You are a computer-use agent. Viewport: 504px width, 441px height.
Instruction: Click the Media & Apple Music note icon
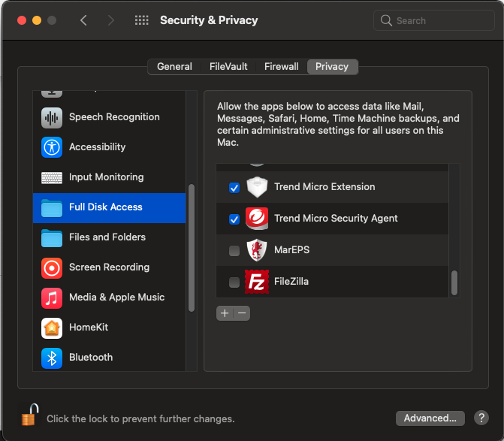click(x=51, y=298)
